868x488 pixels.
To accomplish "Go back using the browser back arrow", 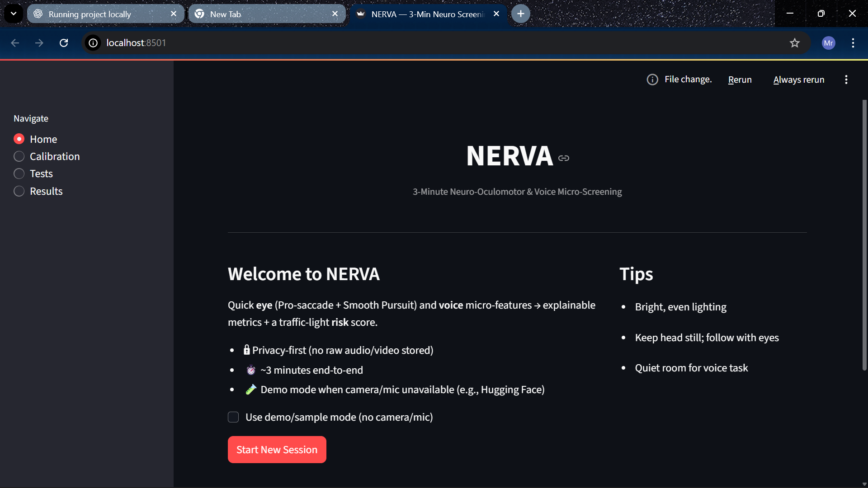I will tap(15, 43).
